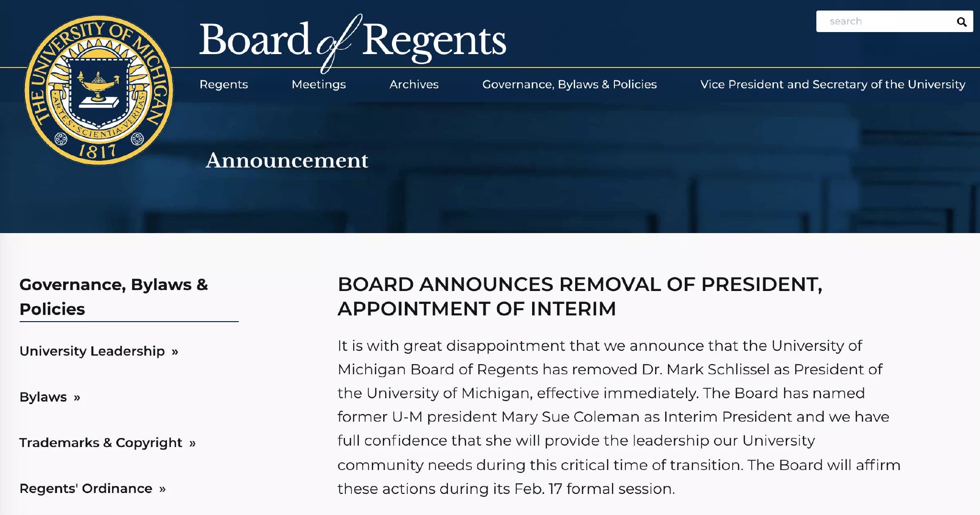Click the » chevron next to Bylaws
Viewport: 980px width, 515px height.
[x=77, y=398]
